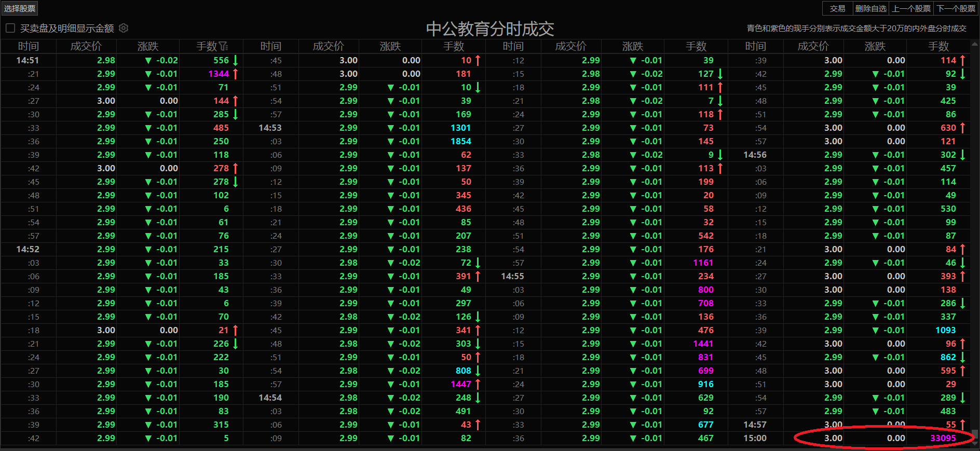Select the magenta volume 831

coord(705,357)
